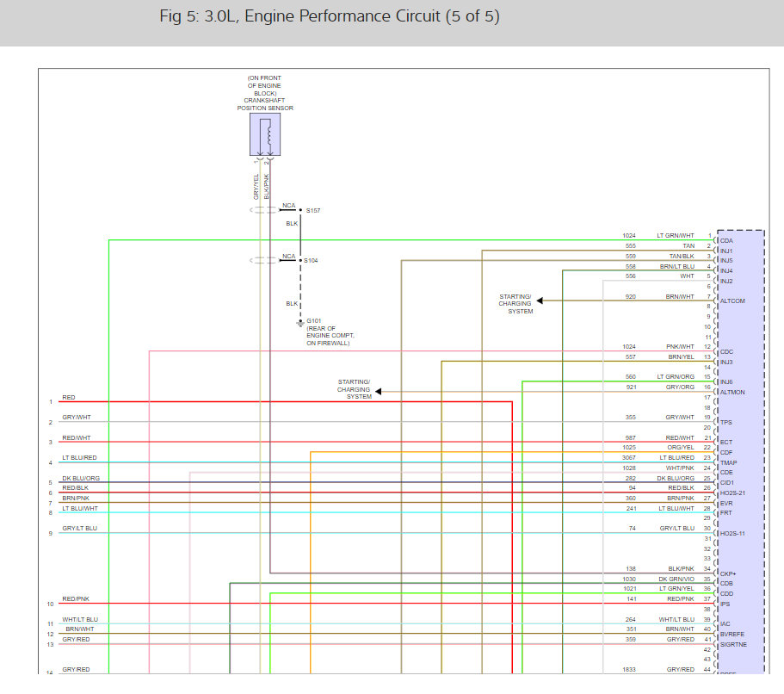The height and width of the screenshot is (694, 784).
Task: Click the G101 ground symbol
Action: point(300,323)
